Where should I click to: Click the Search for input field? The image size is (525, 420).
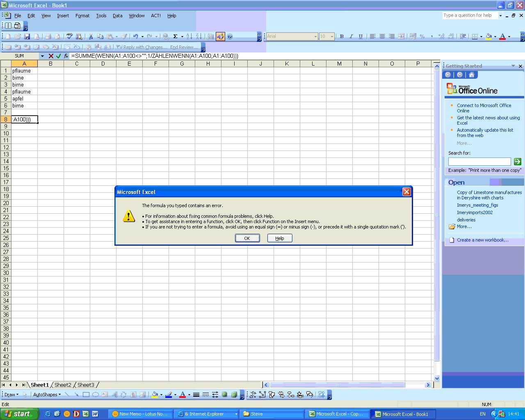479,162
